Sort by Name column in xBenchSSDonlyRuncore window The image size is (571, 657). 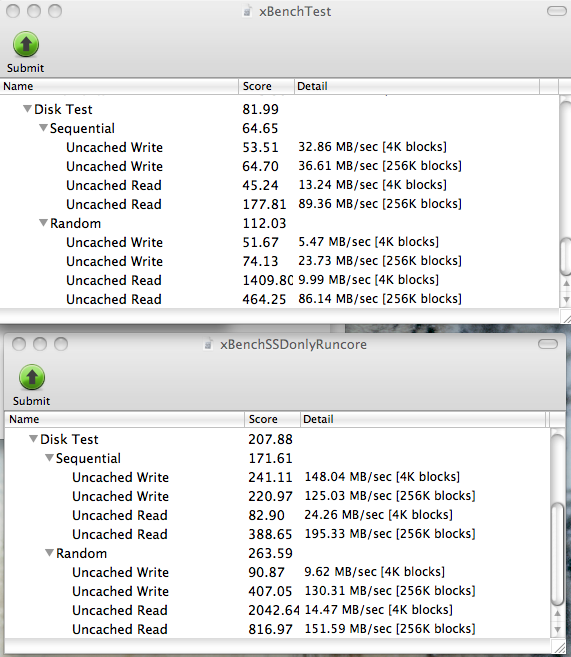pos(124,419)
